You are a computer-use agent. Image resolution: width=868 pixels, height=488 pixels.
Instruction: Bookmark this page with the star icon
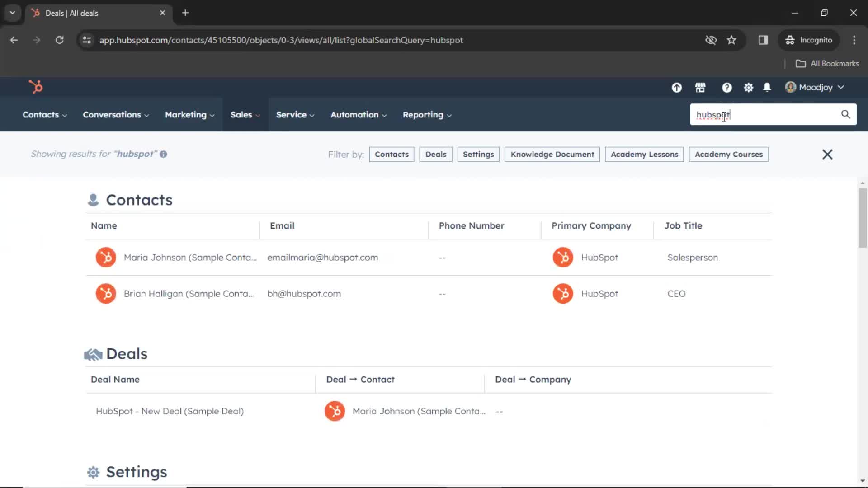pyautogui.click(x=731, y=40)
